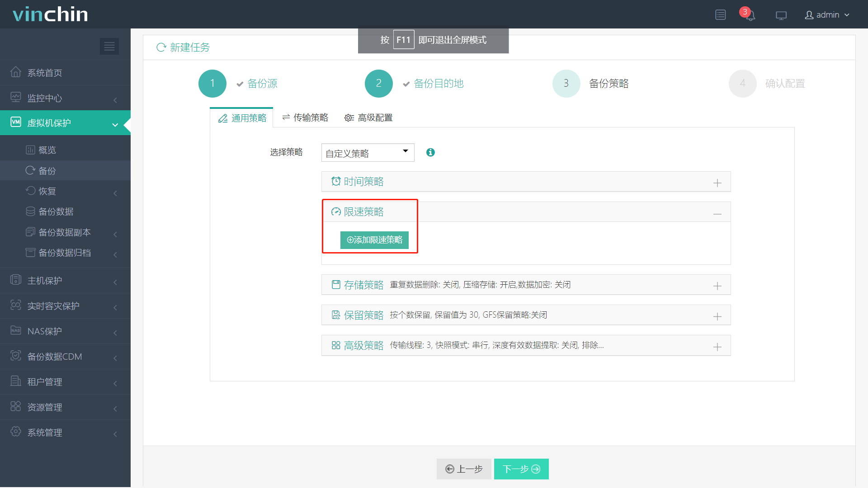Click the save icon of 保留策略
The height and width of the screenshot is (488, 868).
tap(336, 314)
